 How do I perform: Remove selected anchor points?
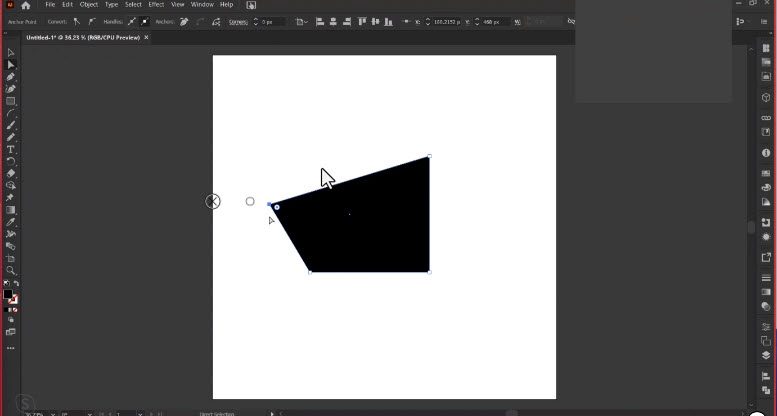[x=184, y=21]
